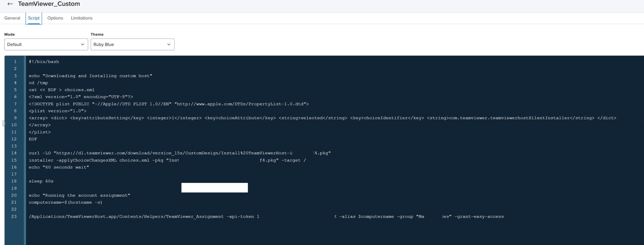Image resolution: width=644 pixels, height=245 pixels.
Task: Switch to the Options tab
Action: click(55, 18)
